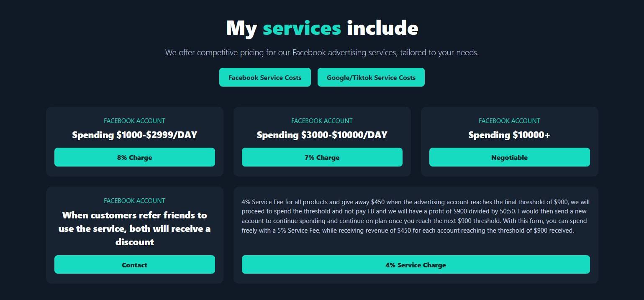Screen dimensions: 644x300
Task: Click the word "Negotiable" in the third card
Action: [x=509, y=158]
